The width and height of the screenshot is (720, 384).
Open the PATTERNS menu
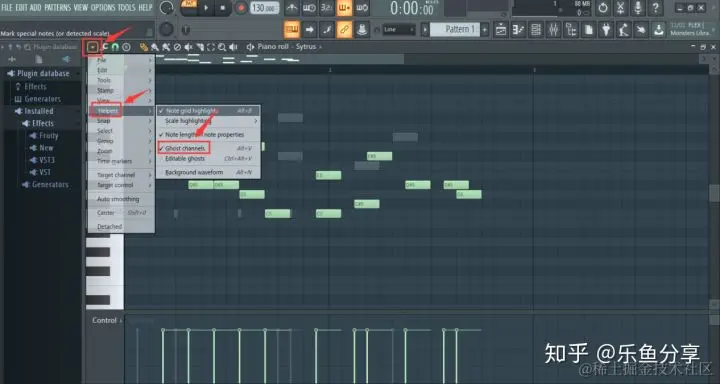click(57, 7)
